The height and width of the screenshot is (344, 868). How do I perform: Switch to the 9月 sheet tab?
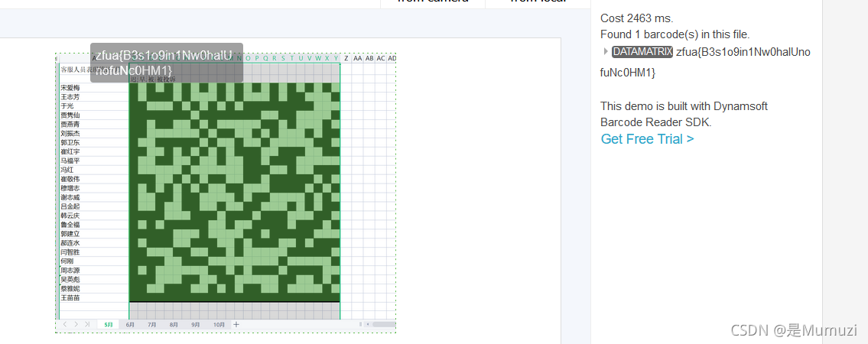click(196, 325)
